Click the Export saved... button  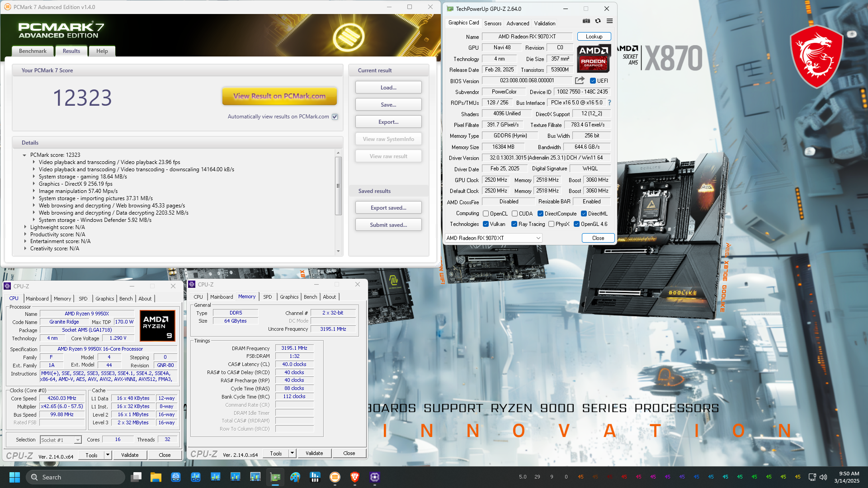pyautogui.click(x=388, y=208)
